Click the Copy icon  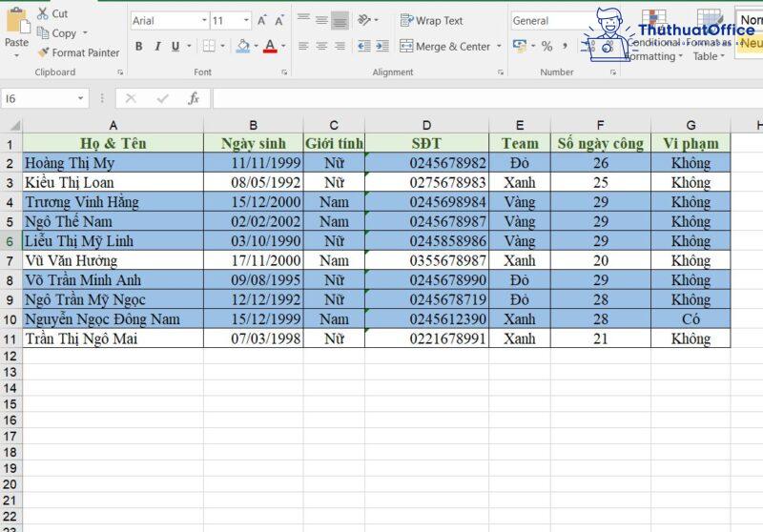(x=43, y=33)
